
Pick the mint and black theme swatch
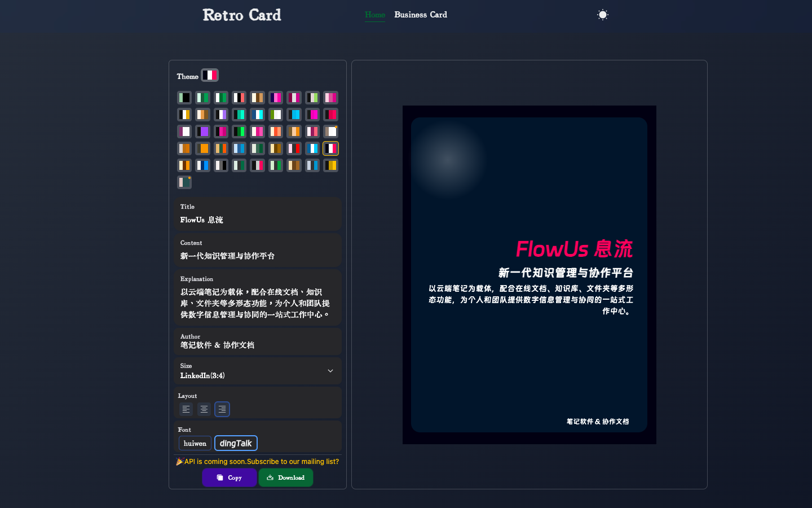tap(184, 98)
